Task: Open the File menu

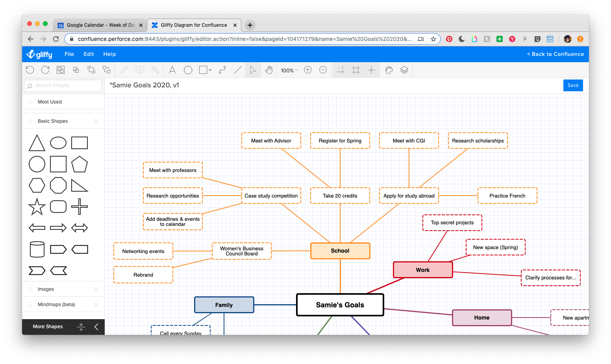Action: click(x=69, y=54)
